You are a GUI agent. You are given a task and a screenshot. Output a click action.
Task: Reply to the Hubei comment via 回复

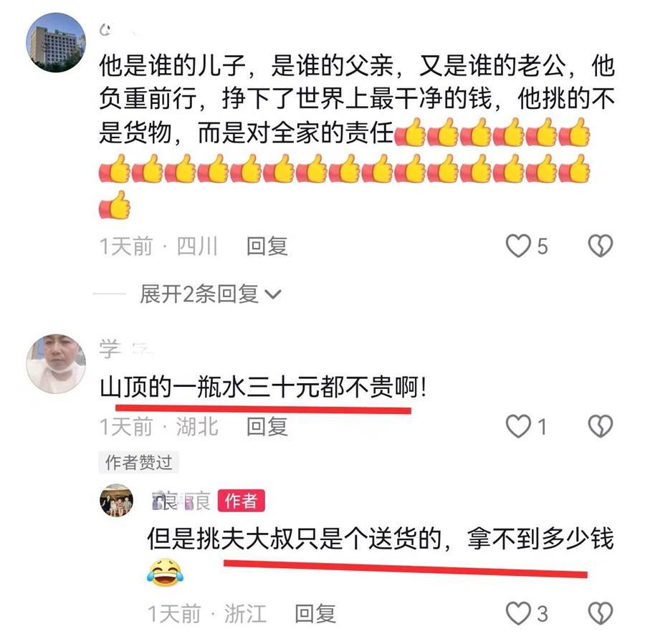pyautogui.click(x=267, y=426)
